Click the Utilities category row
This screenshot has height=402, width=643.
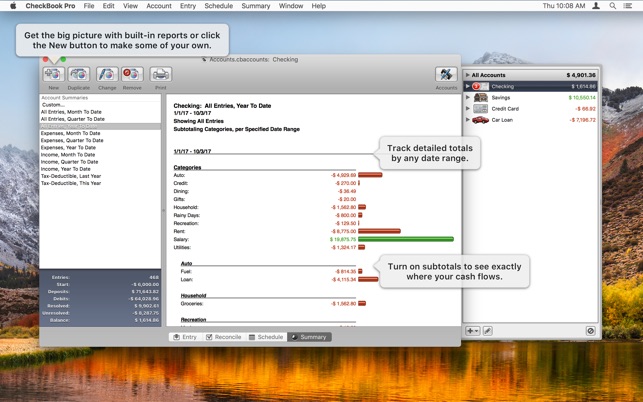point(269,247)
